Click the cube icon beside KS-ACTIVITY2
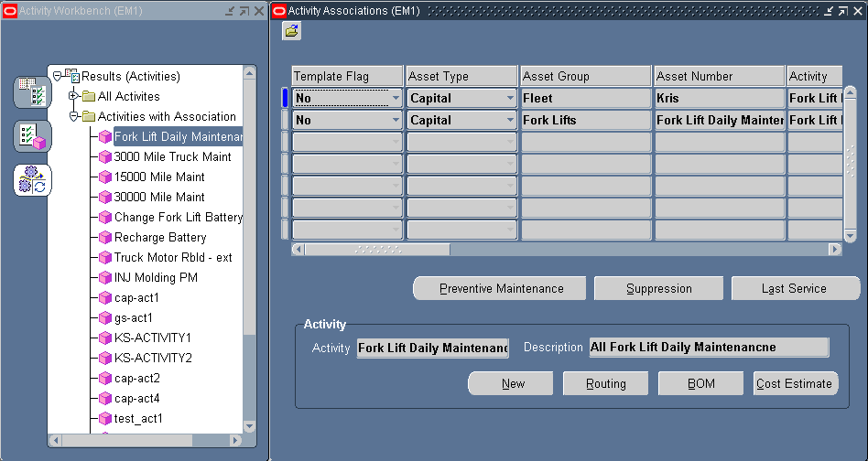 click(x=104, y=359)
